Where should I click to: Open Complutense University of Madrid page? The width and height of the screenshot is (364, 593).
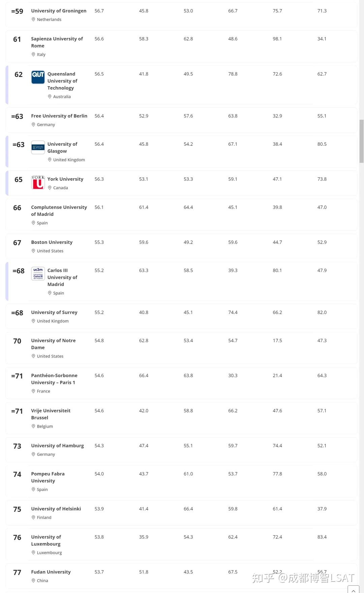(59, 210)
